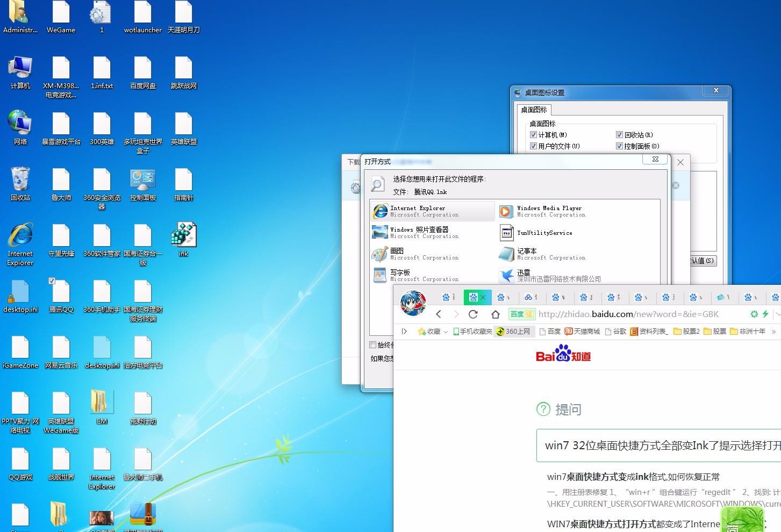Focus the question input box on Baidu Zhidao

658,445
